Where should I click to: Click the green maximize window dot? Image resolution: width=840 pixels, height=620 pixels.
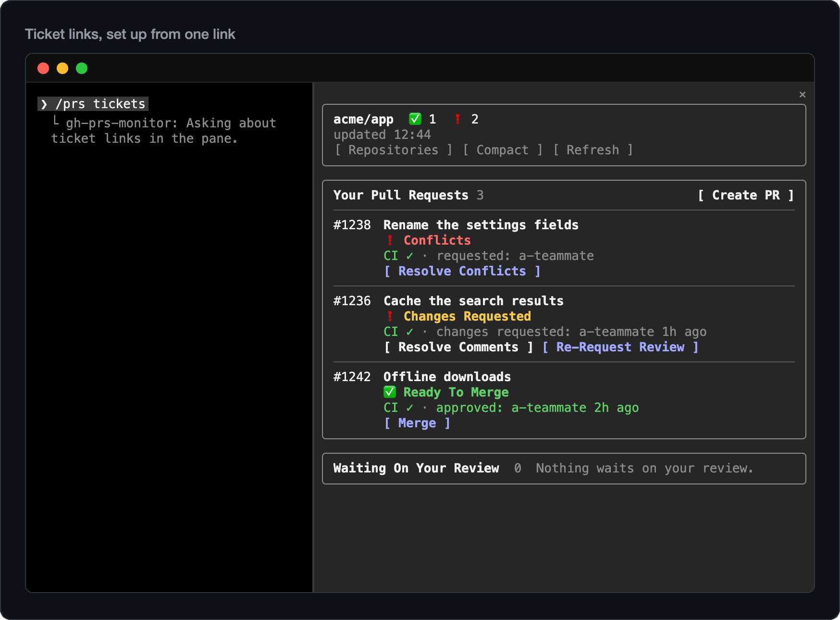[x=82, y=68]
